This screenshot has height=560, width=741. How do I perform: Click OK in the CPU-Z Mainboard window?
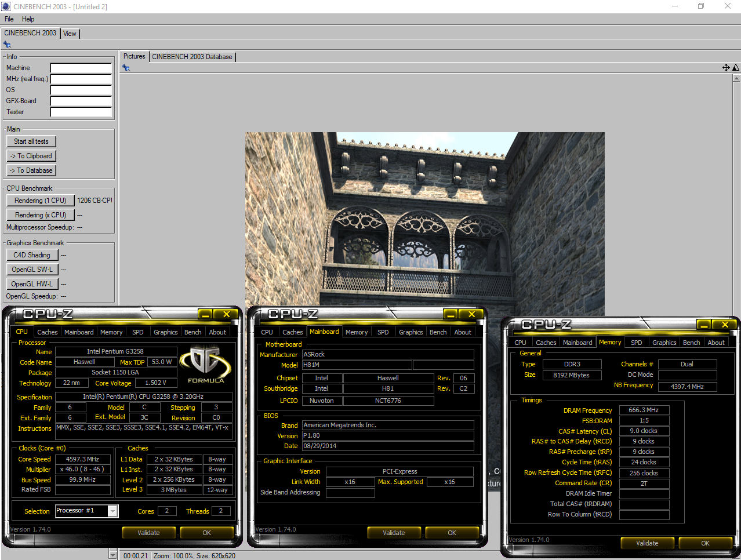click(452, 533)
